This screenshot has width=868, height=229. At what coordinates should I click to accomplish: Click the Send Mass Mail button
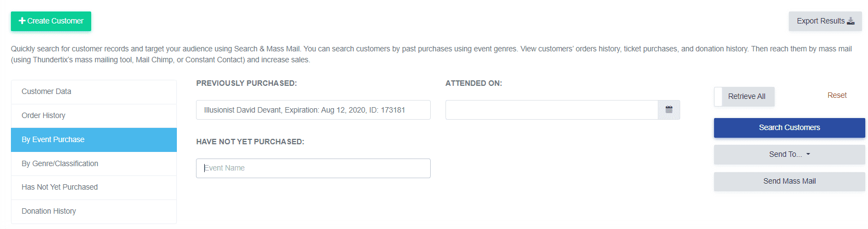789,181
